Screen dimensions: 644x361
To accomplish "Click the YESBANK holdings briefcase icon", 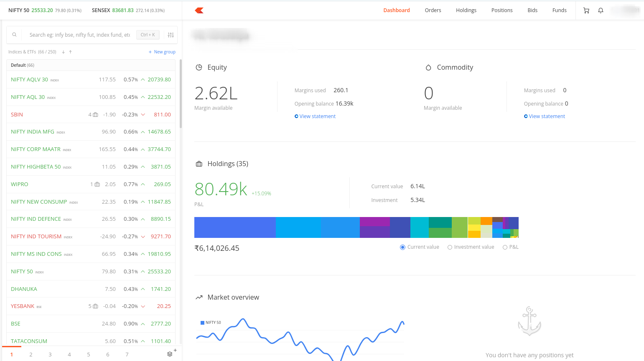I will [x=95, y=306].
